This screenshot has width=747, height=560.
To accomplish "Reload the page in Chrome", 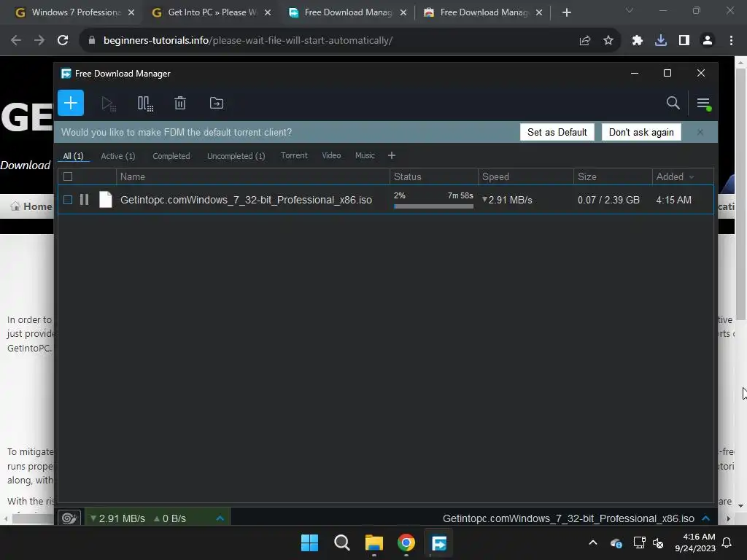I will (63, 41).
